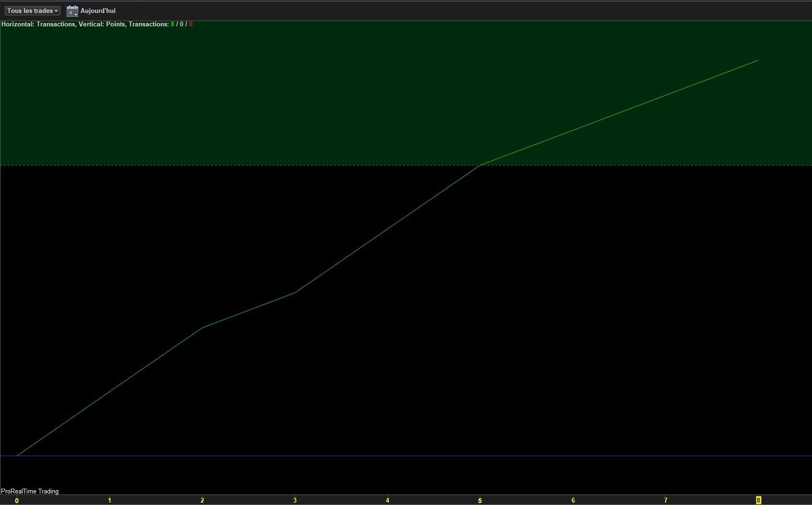Click transaction 0 on the horizontal axis
812x505 pixels.
(x=17, y=501)
